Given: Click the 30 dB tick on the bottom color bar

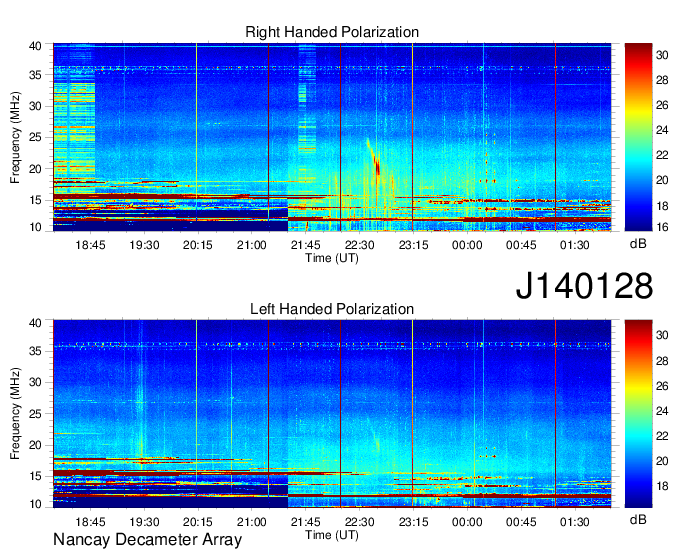Looking at the screenshot, I should click(662, 335).
